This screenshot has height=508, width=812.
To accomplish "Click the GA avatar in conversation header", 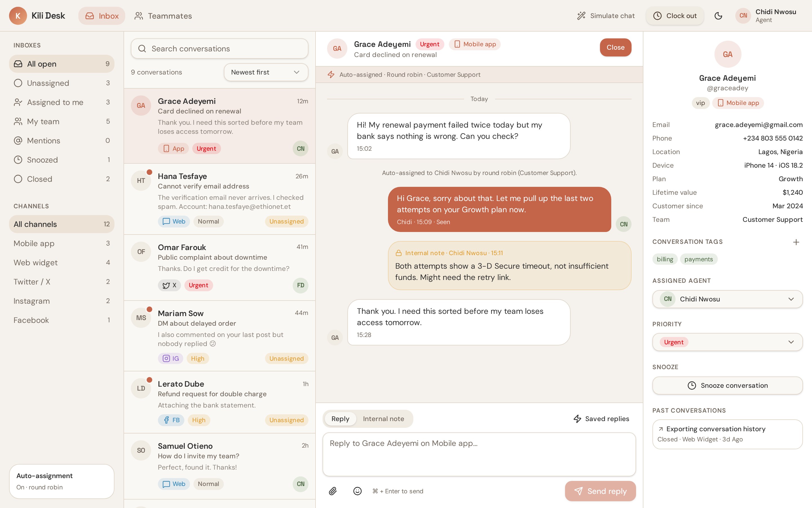I will tap(337, 49).
